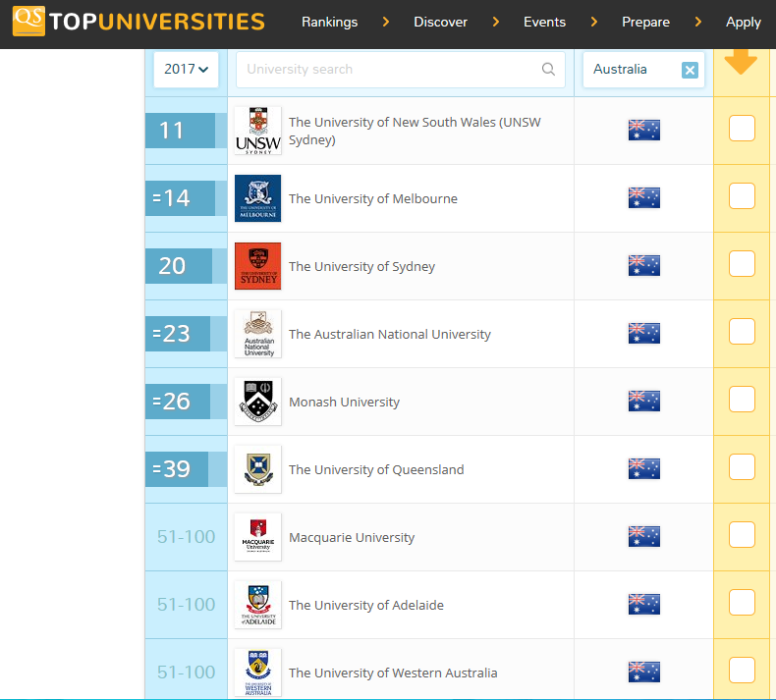
Task: Click 51-100 rank for Macquarie University
Action: pyautogui.click(x=186, y=537)
